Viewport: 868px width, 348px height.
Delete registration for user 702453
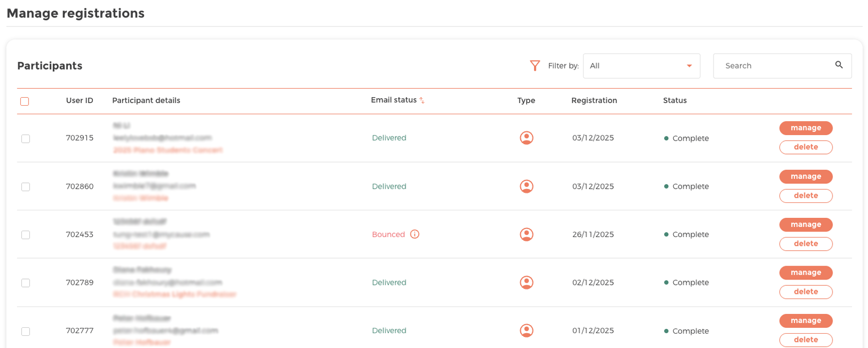point(806,244)
